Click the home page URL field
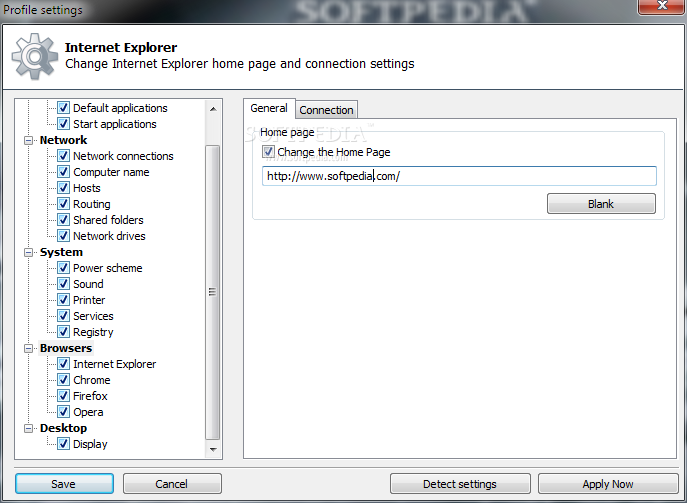 [459, 176]
